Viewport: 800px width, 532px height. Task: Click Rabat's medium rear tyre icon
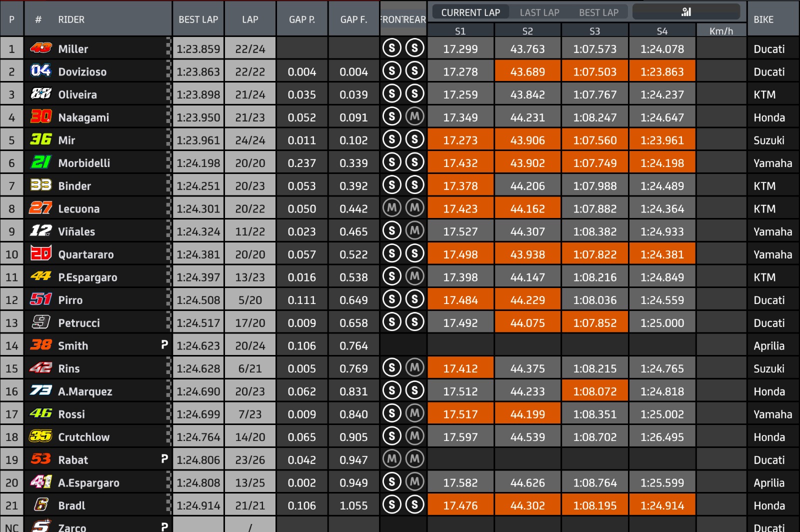tap(414, 458)
